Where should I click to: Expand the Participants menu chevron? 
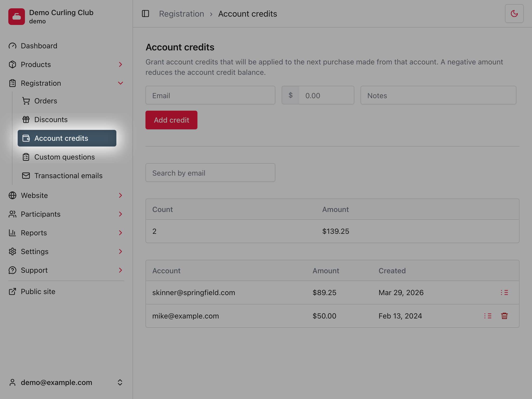120,214
